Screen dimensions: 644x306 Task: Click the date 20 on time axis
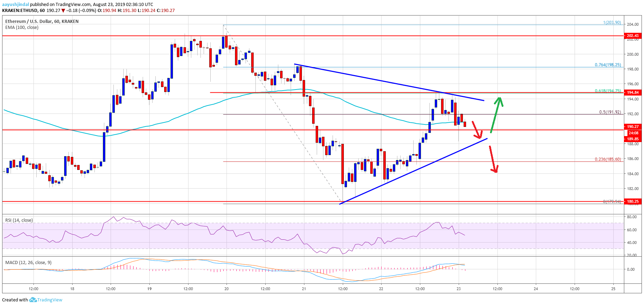click(227, 289)
